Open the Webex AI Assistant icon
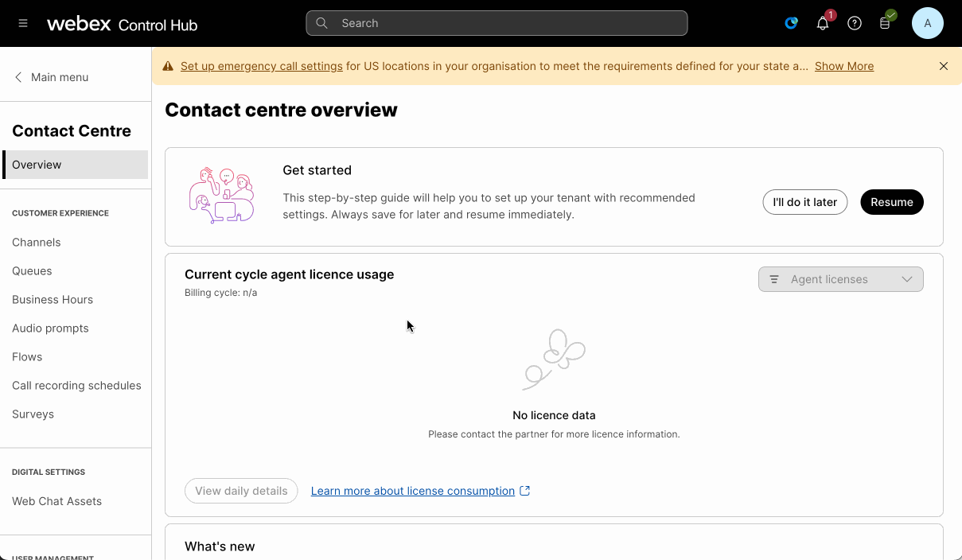The width and height of the screenshot is (962, 560). click(x=791, y=24)
